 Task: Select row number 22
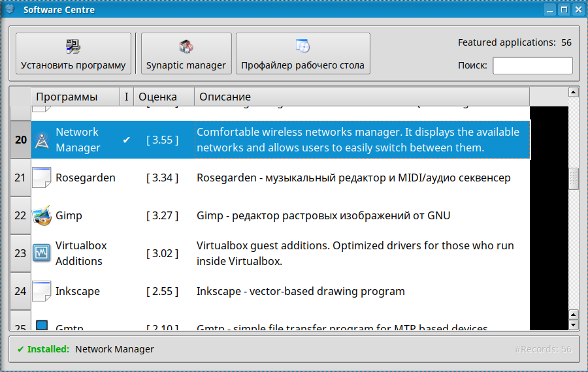tap(21, 215)
